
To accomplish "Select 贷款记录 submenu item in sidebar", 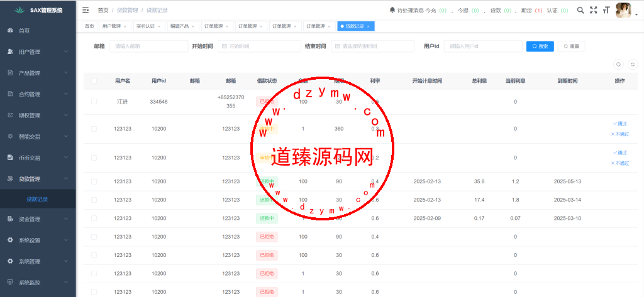I will tap(38, 200).
